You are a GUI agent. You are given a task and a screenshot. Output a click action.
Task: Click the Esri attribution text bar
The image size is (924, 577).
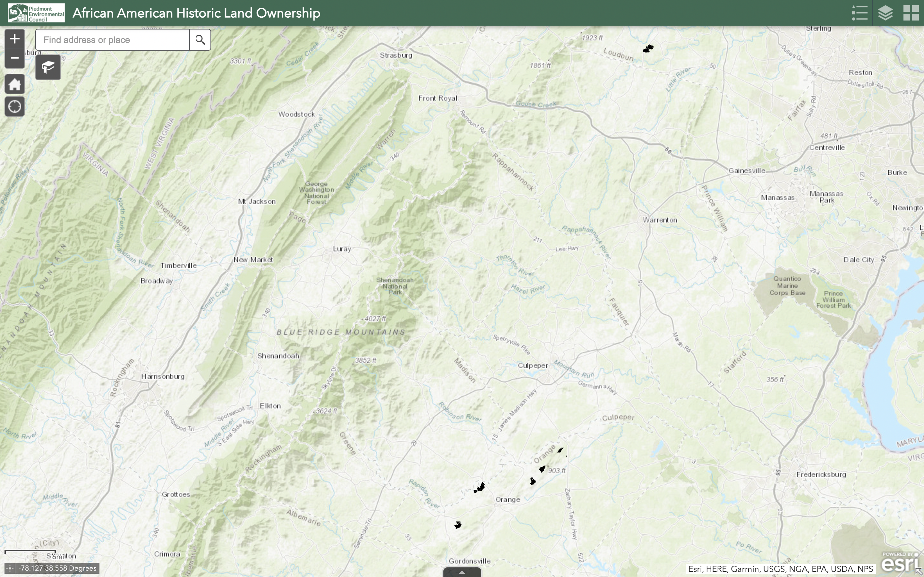[x=780, y=569]
